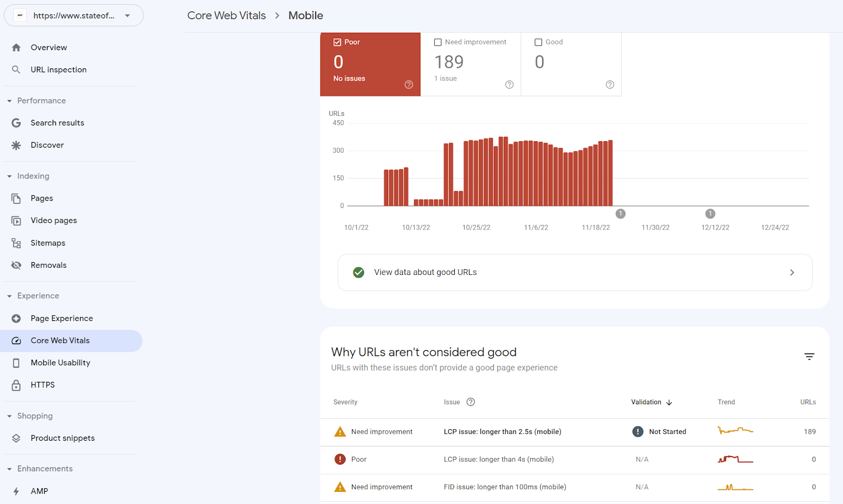
Task: Click the help icon on the Poor card
Action: (x=408, y=84)
